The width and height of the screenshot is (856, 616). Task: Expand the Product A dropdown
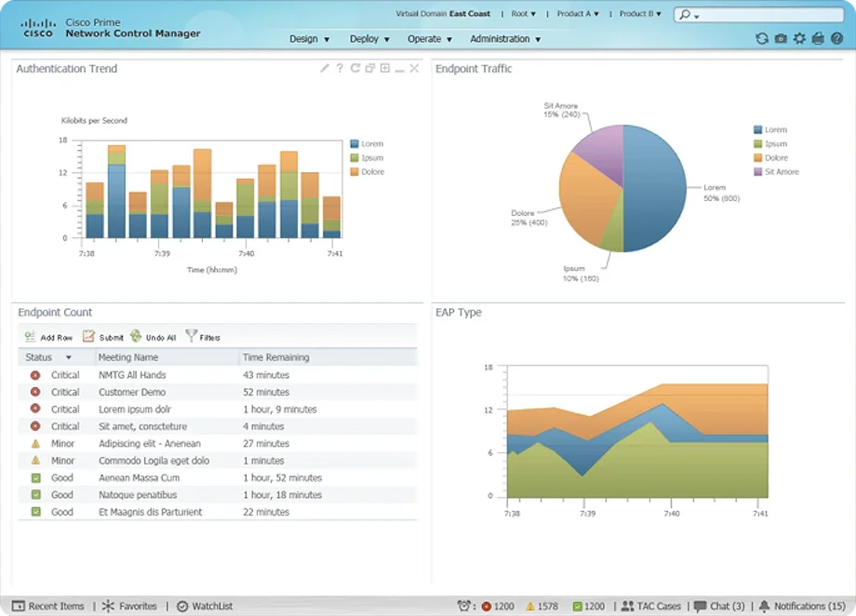point(578,14)
